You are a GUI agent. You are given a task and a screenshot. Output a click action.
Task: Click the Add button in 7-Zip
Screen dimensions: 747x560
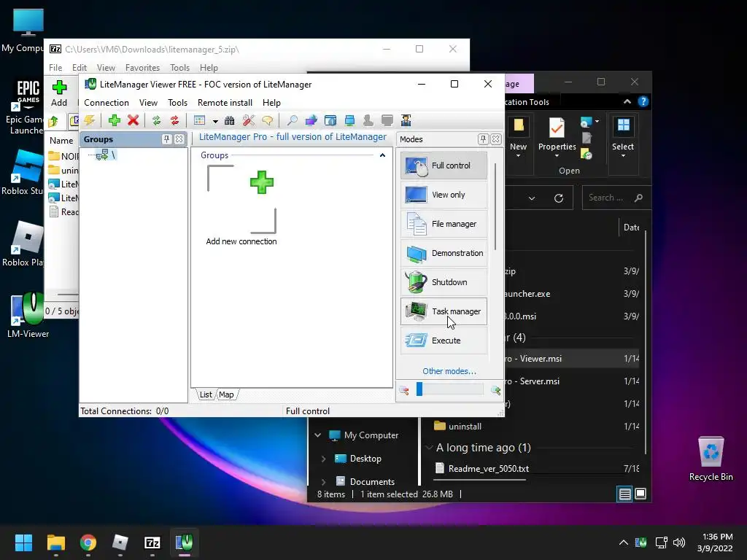[x=59, y=93]
